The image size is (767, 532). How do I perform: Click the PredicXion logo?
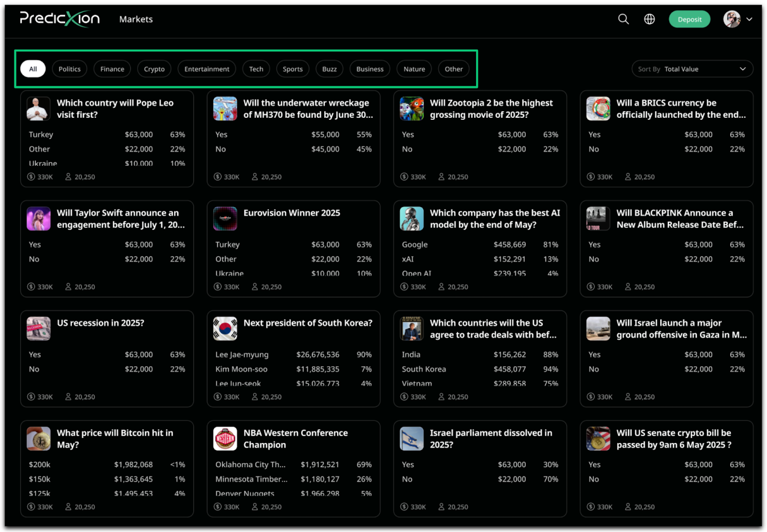pos(59,19)
